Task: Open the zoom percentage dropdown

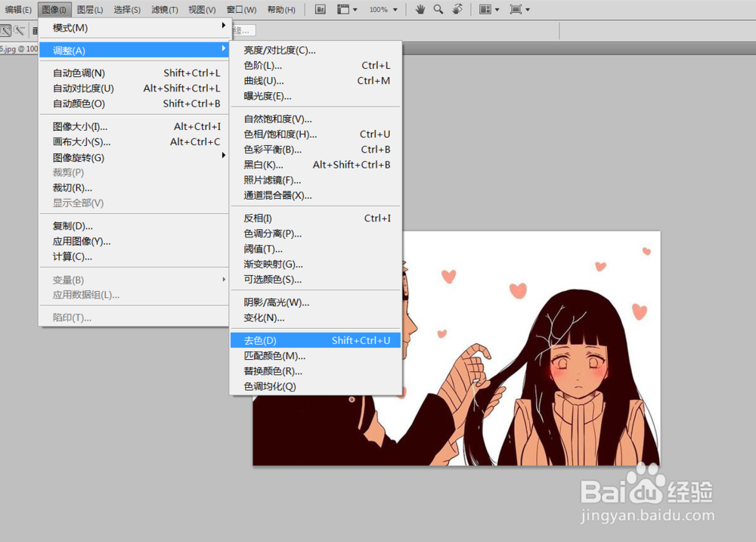Action: point(384,9)
